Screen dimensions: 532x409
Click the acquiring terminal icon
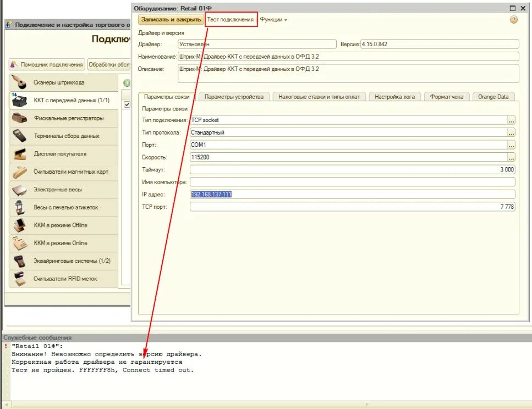[19, 261]
